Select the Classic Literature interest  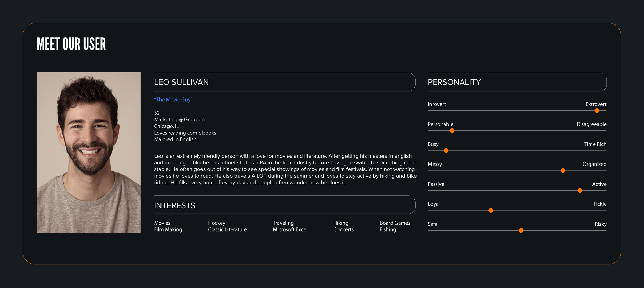(x=227, y=229)
